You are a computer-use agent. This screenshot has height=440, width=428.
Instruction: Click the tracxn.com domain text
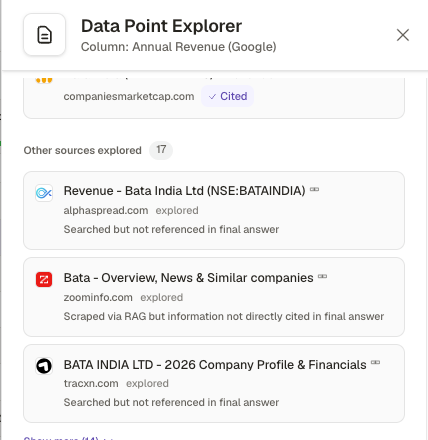click(91, 383)
